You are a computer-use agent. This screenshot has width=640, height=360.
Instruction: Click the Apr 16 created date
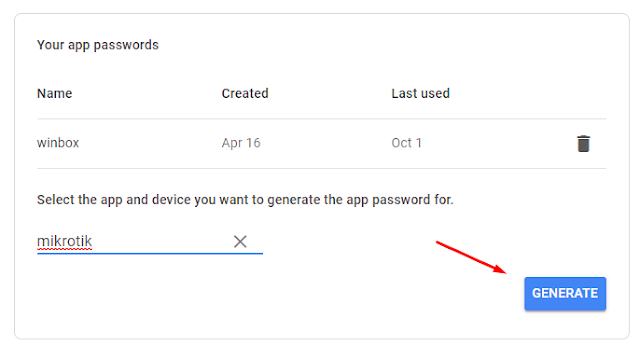pos(241,143)
